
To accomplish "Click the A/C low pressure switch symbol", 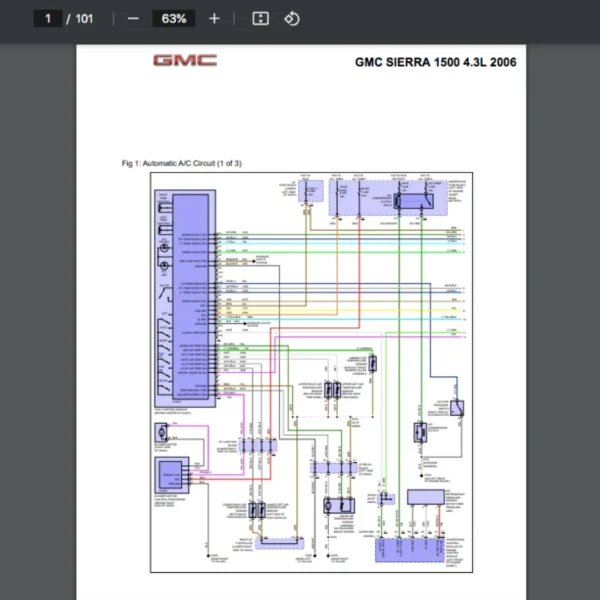I will click(456, 407).
